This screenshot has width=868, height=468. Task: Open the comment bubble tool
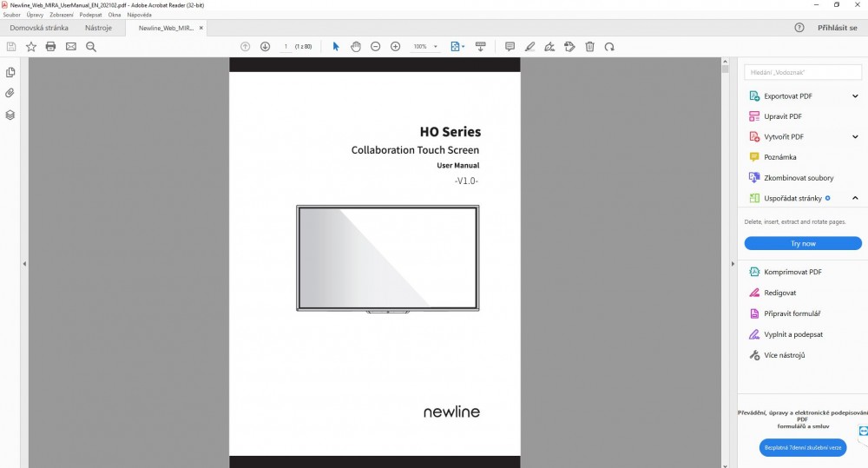[510, 46]
